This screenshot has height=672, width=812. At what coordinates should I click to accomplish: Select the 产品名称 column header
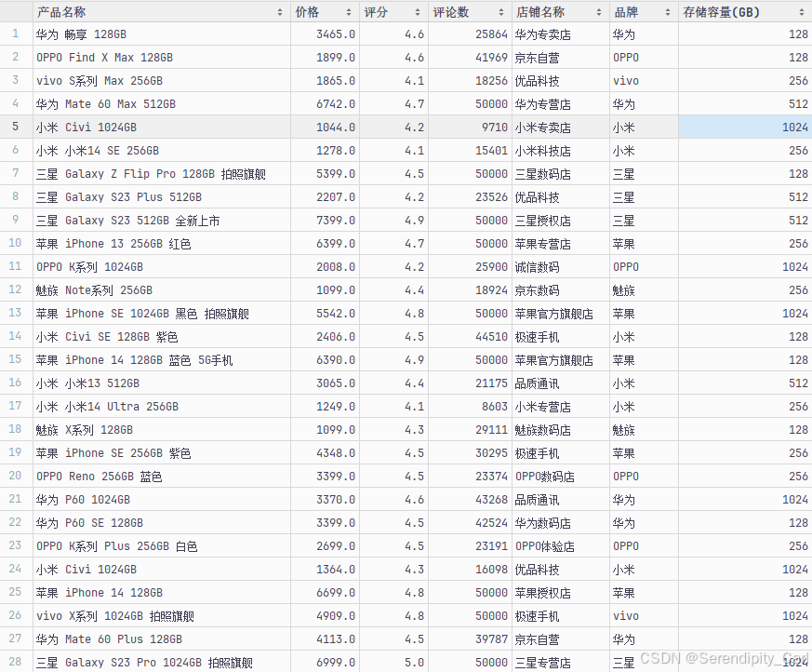pos(162,12)
